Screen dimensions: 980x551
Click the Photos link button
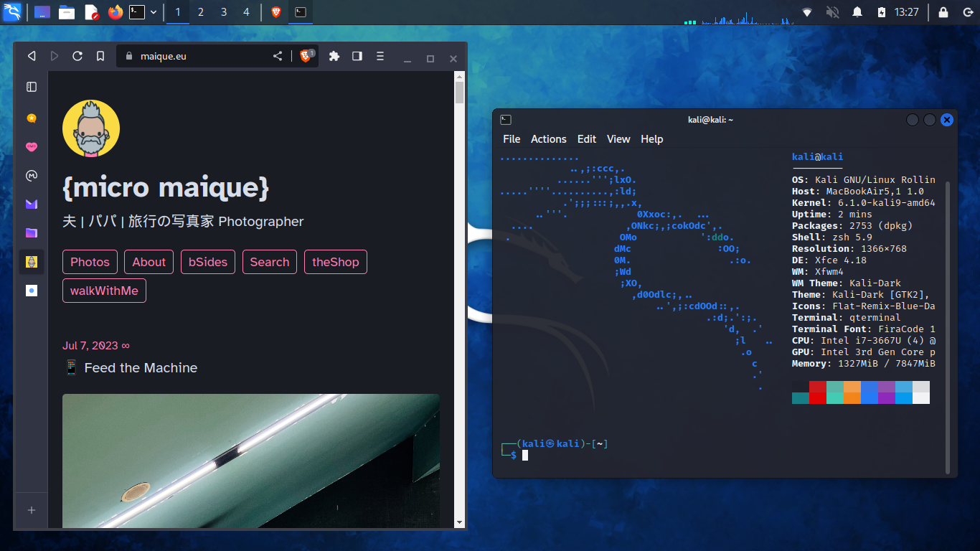pos(90,262)
